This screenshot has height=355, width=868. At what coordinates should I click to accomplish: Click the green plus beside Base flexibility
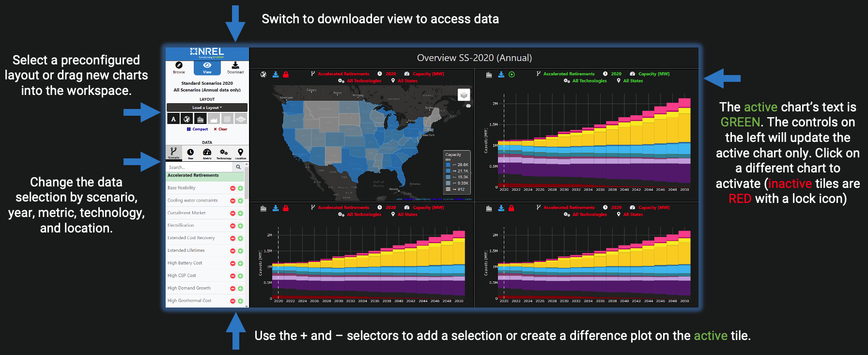click(240, 188)
